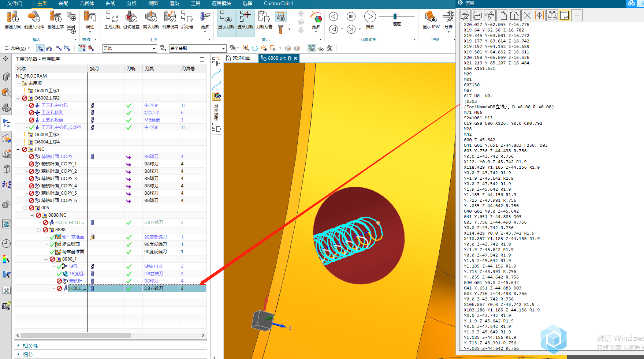Image resolution: width=644 pixels, height=359 pixels.
Task: Click the crosshair-in-brackets icon in the 信息 toolbar
Action: [540, 15]
